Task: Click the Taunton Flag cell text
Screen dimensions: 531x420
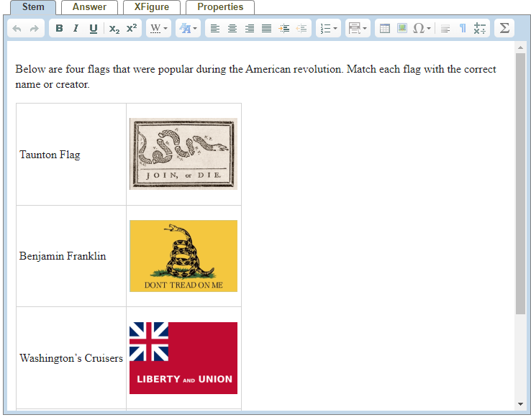Action: (x=50, y=155)
